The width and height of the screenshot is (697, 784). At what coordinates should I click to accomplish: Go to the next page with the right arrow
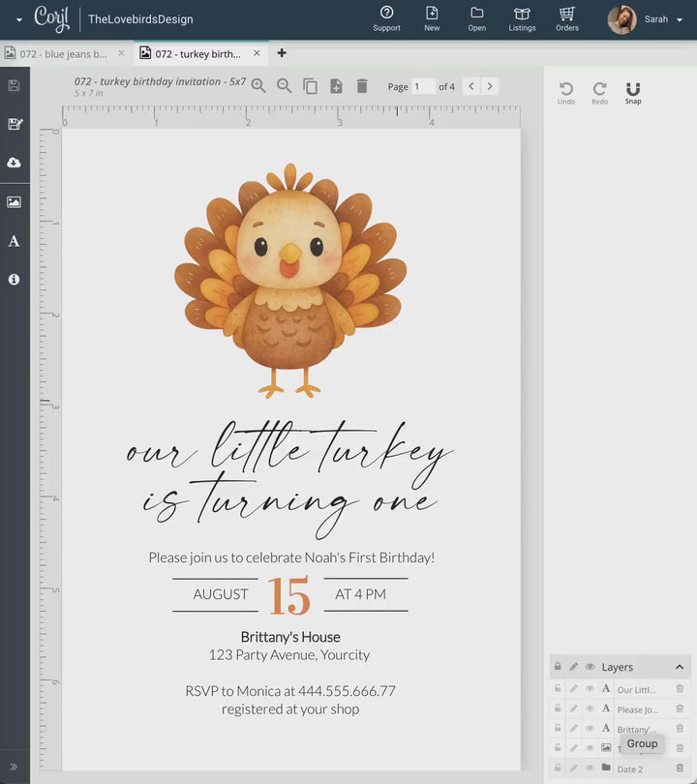490,86
